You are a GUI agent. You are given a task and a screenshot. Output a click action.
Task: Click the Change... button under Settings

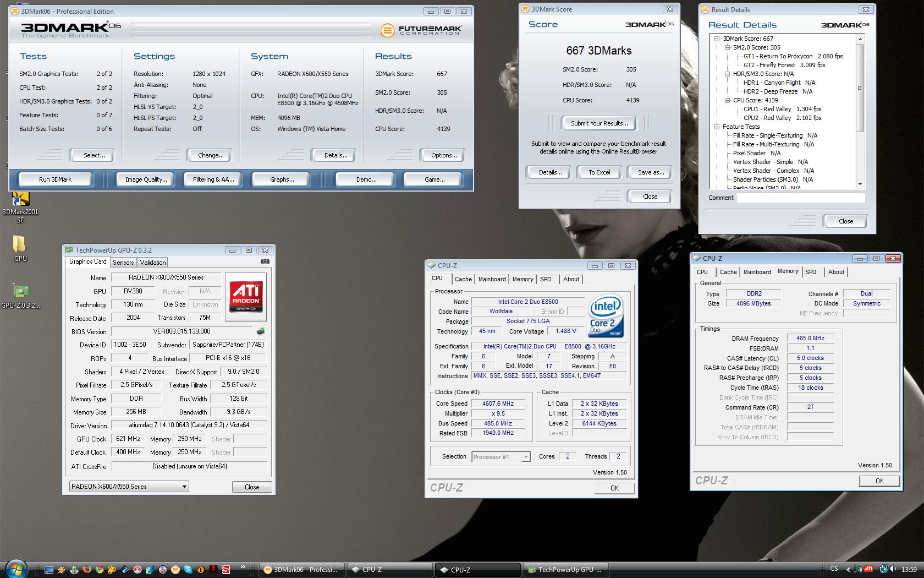pos(211,155)
